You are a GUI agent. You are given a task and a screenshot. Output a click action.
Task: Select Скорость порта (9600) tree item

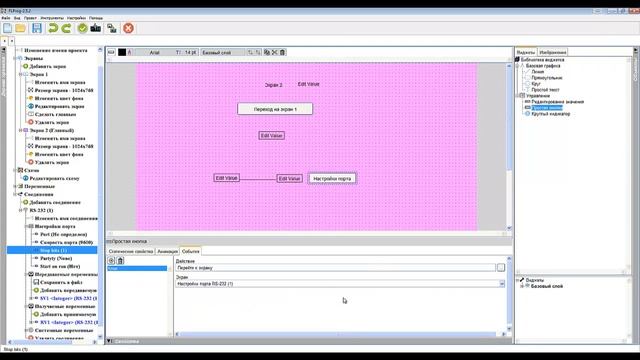(67, 242)
